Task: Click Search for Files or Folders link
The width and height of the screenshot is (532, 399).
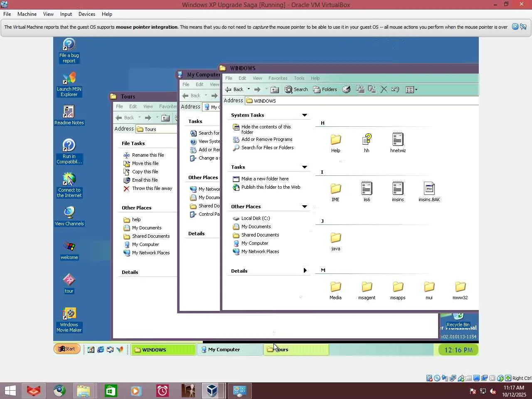Action: 267,148
